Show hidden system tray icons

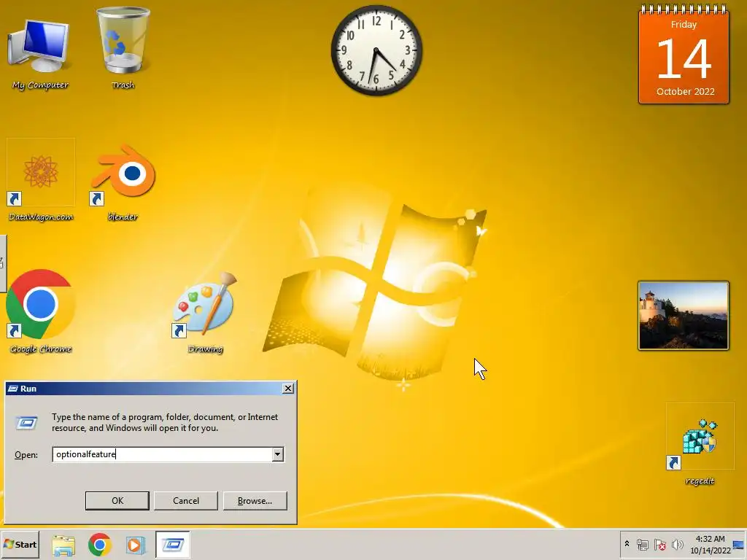pos(627,544)
